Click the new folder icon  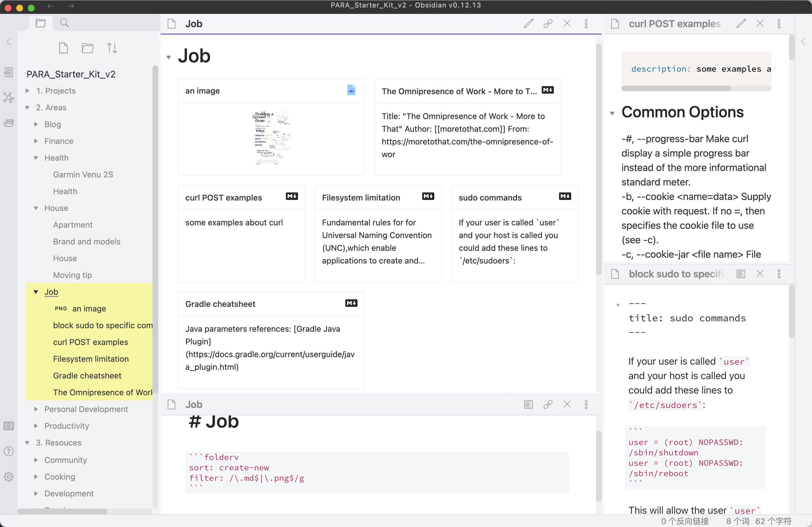(88, 48)
